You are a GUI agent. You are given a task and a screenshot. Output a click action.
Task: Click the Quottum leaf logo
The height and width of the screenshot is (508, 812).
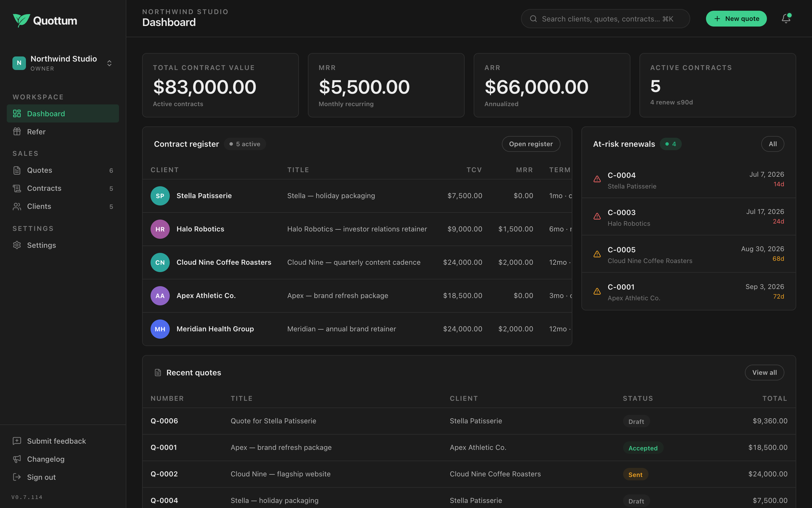(21, 21)
